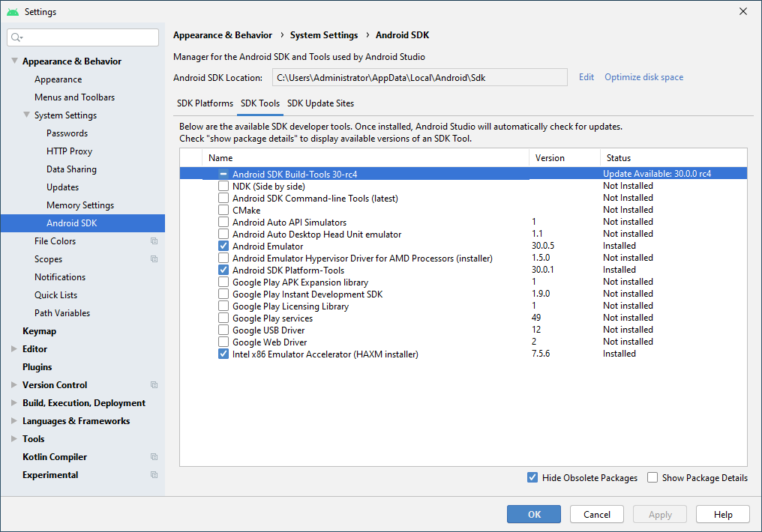Image resolution: width=762 pixels, height=532 pixels.
Task: Expand the Tools tree node
Action: click(x=14, y=439)
